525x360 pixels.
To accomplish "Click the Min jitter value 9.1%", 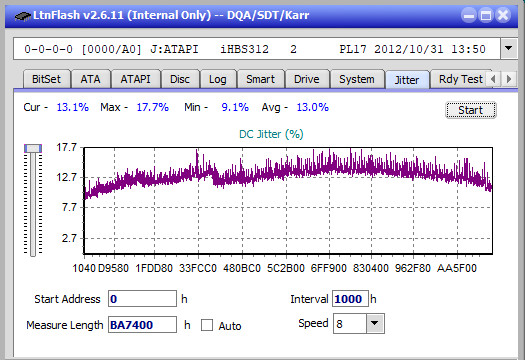I will tap(235, 107).
